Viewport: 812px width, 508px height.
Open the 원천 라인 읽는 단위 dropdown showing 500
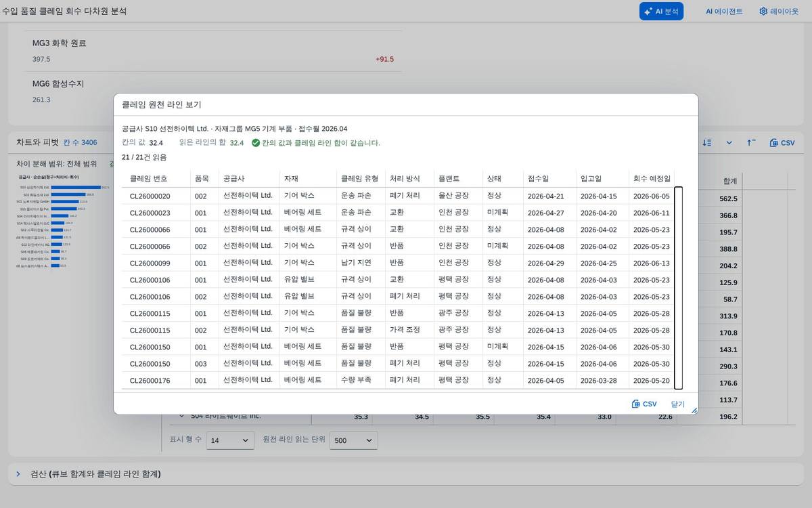[354, 440]
